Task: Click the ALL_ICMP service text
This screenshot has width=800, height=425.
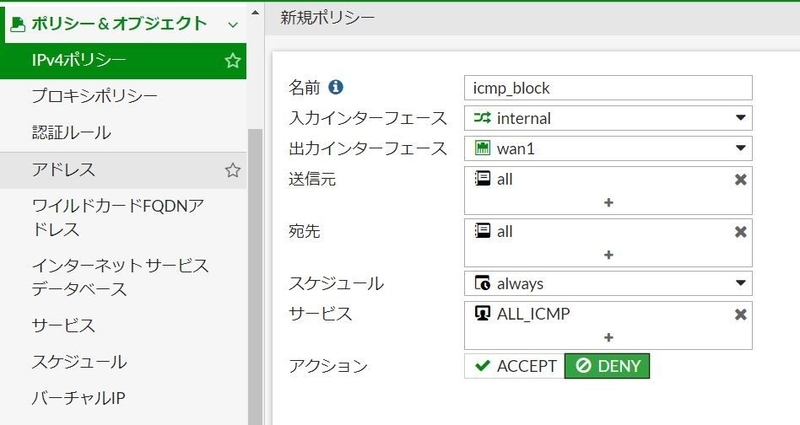Action: point(533,314)
